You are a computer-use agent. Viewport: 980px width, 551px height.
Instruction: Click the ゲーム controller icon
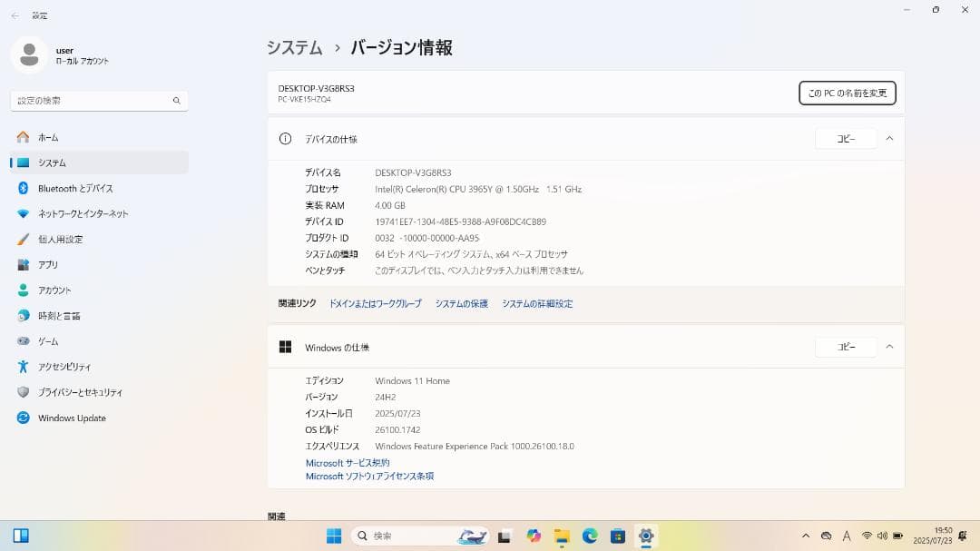coord(23,340)
